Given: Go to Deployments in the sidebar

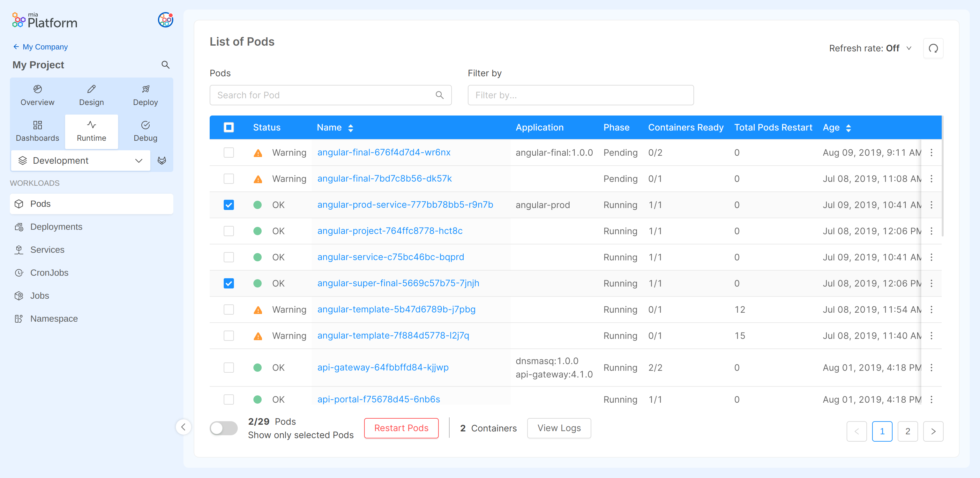Looking at the screenshot, I should (x=56, y=227).
